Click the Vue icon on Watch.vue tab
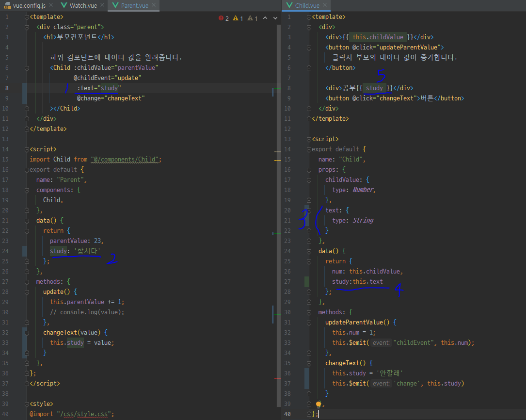The image size is (526, 420). 64,5
